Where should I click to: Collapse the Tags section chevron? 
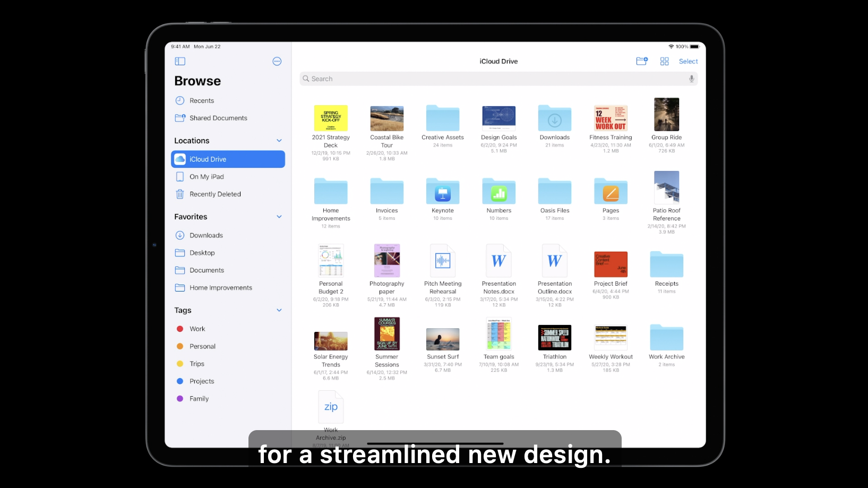(x=279, y=310)
